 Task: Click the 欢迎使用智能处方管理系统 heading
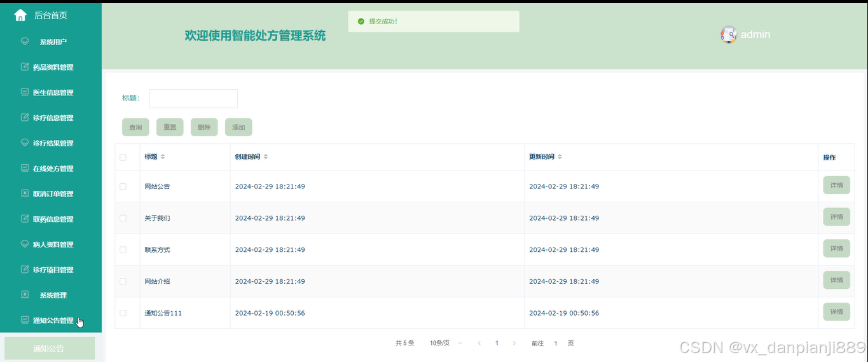click(255, 36)
